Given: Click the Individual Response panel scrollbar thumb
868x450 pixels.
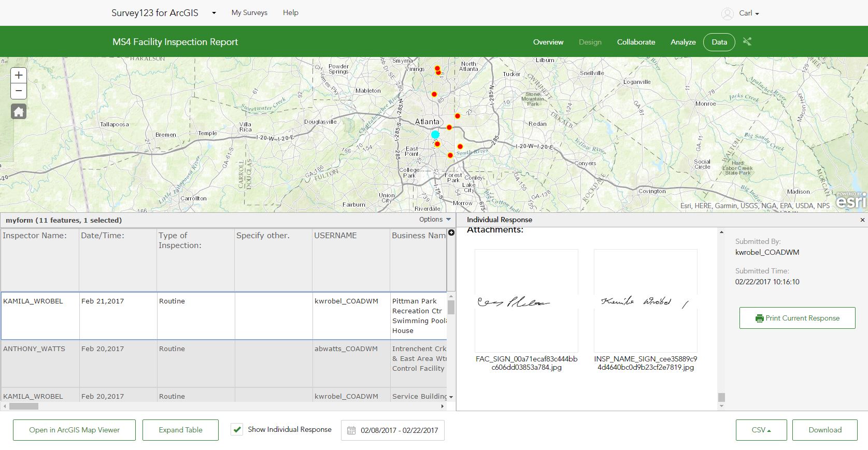Looking at the screenshot, I should [x=721, y=397].
